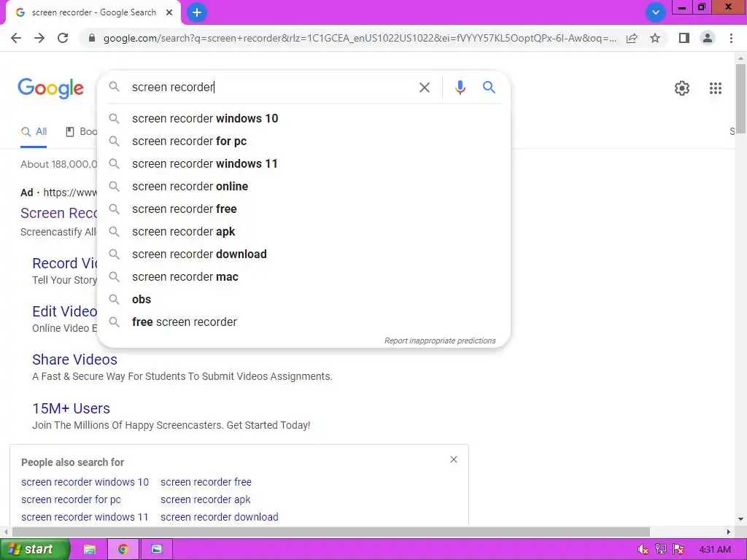747x560 pixels.
Task: Bookmark this page with the star icon
Action: [655, 38]
